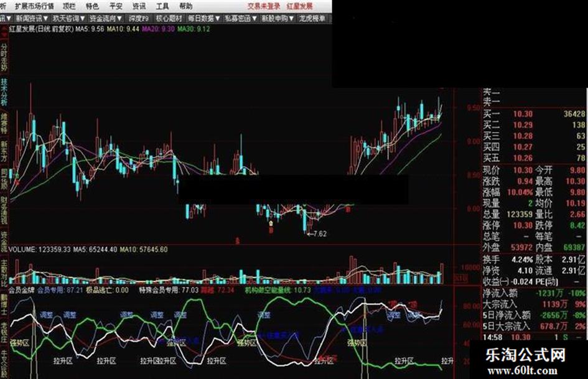Open the 扩展市场行情 menu

(x=34, y=6)
